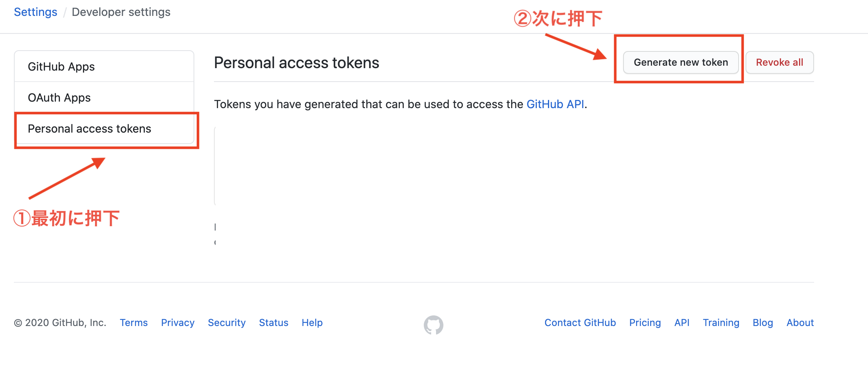Open the Training footer link

click(x=721, y=323)
